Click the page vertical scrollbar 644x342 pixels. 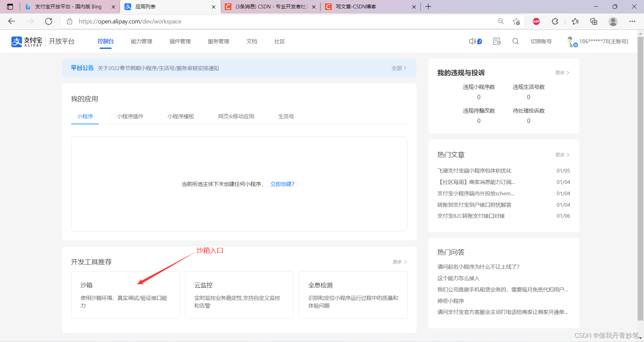point(640,179)
